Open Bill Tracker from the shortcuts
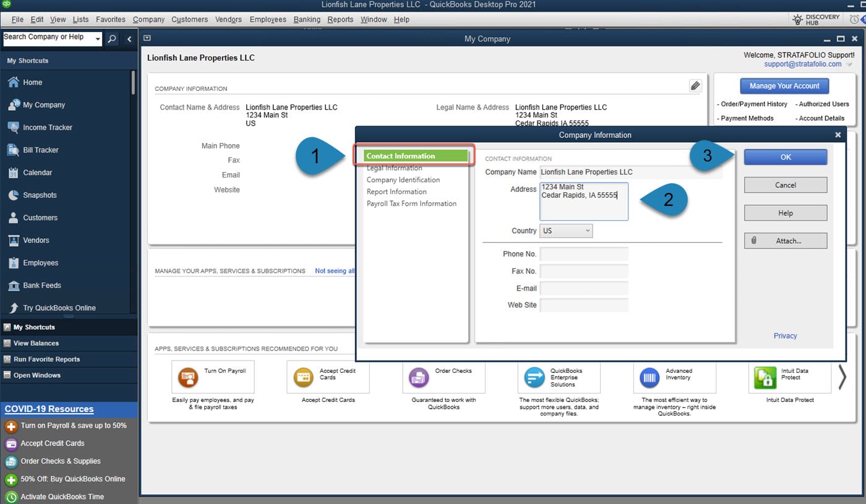The width and height of the screenshot is (866, 504). click(x=13, y=150)
